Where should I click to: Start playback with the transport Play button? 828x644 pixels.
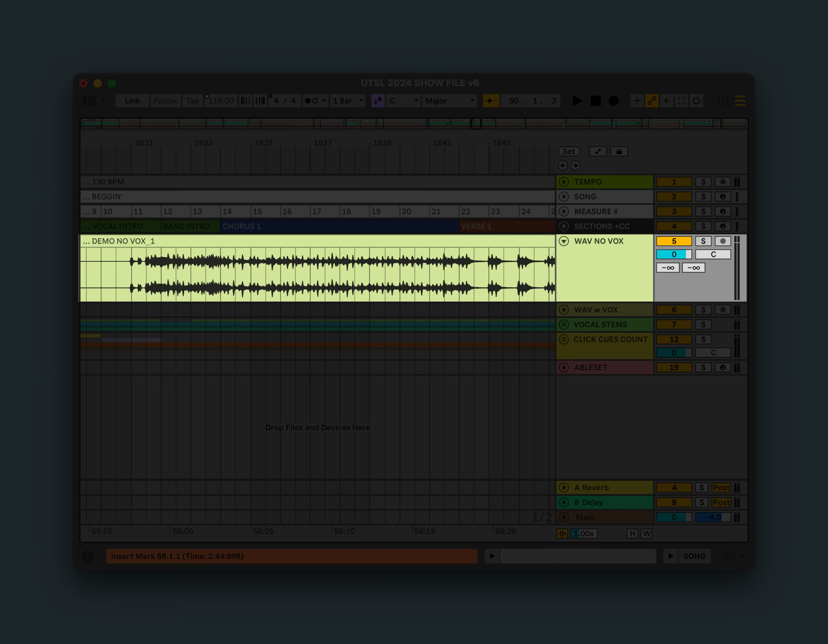click(577, 101)
